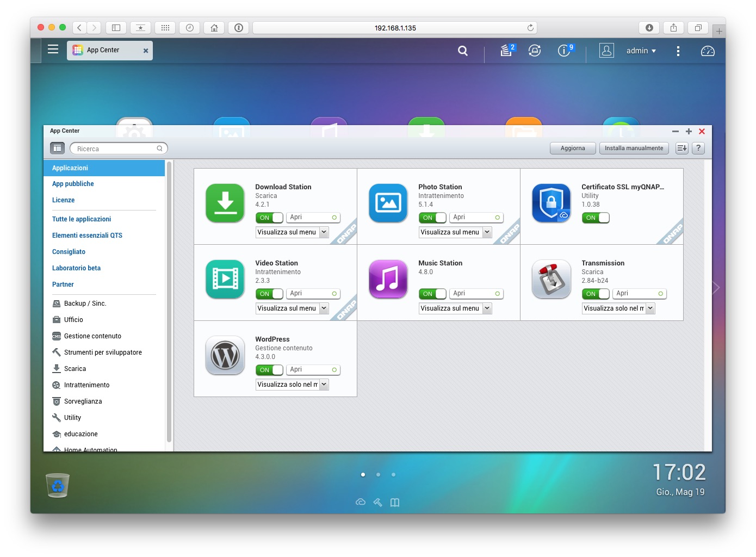Viewport: 756px width, 557px height.
Task: Open the admin user dropdown
Action: (641, 51)
